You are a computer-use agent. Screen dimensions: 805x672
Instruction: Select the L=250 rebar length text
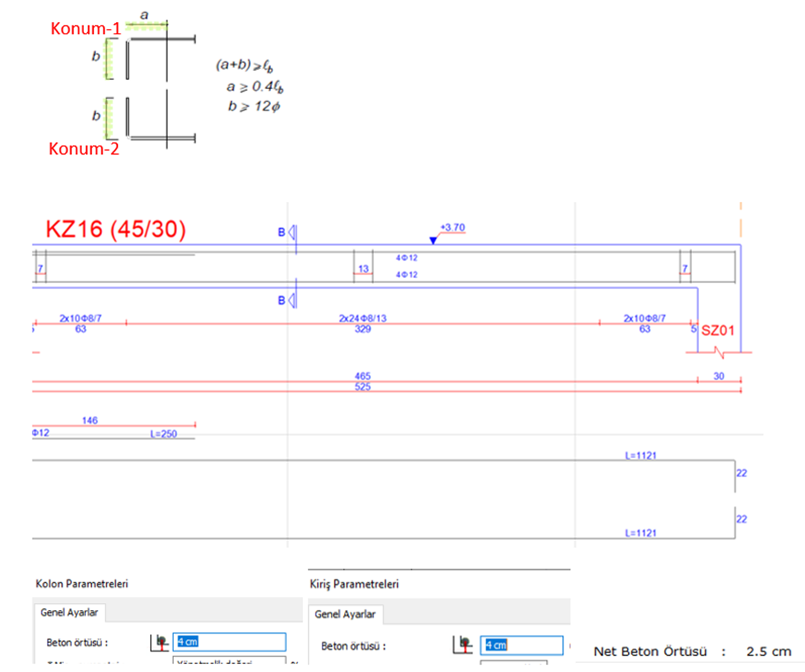(x=164, y=434)
